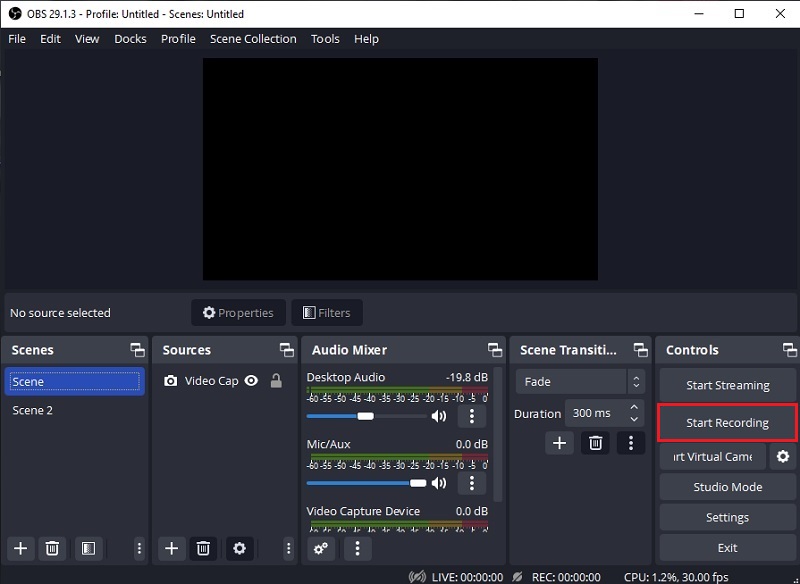Decrease transition duration with down arrow

point(634,419)
